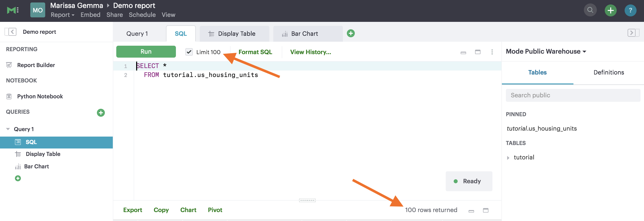This screenshot has width=644, height=221.
Task: Open Python Notebook in sidebar
Action: [40, 96]
